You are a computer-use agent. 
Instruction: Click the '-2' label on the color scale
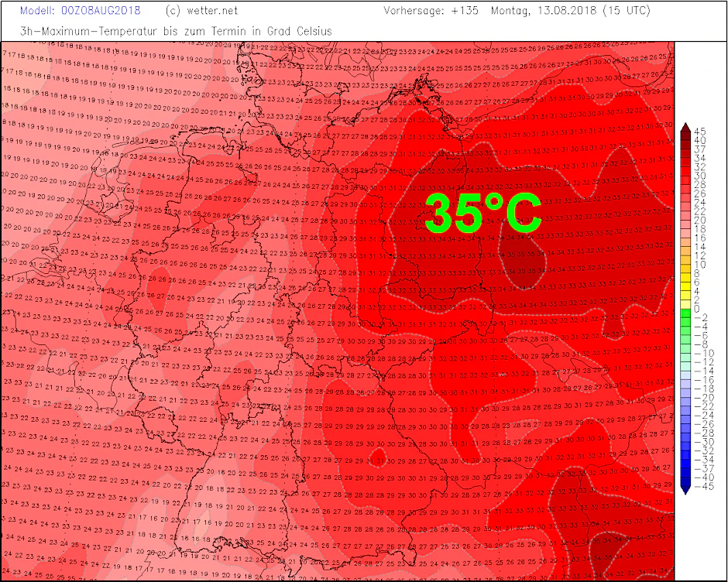coord(702,318)
